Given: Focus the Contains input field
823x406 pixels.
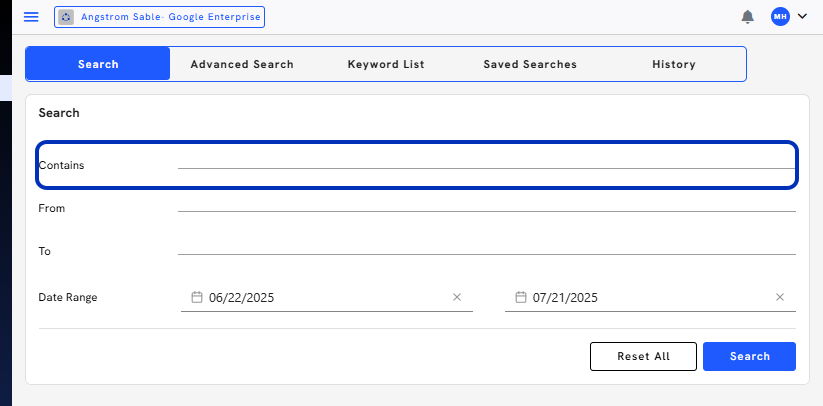Looking at the screenshot, I should pos(487,162).
